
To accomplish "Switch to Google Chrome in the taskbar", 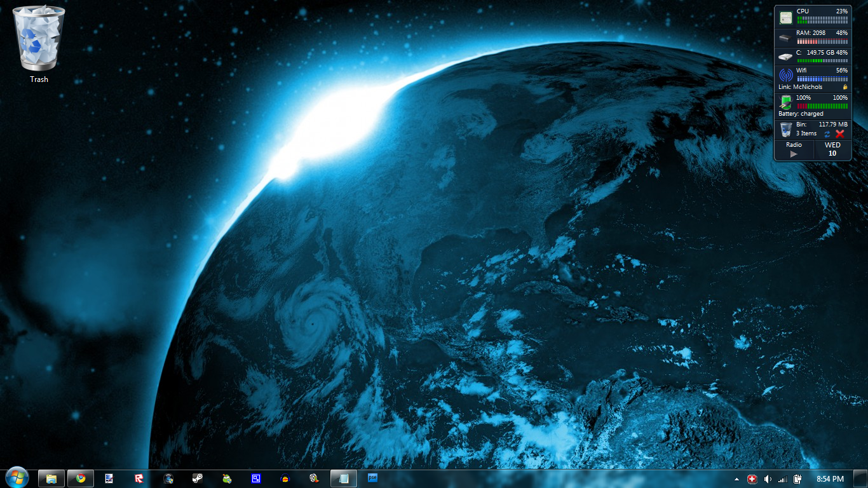I will (x=81, y=478).
